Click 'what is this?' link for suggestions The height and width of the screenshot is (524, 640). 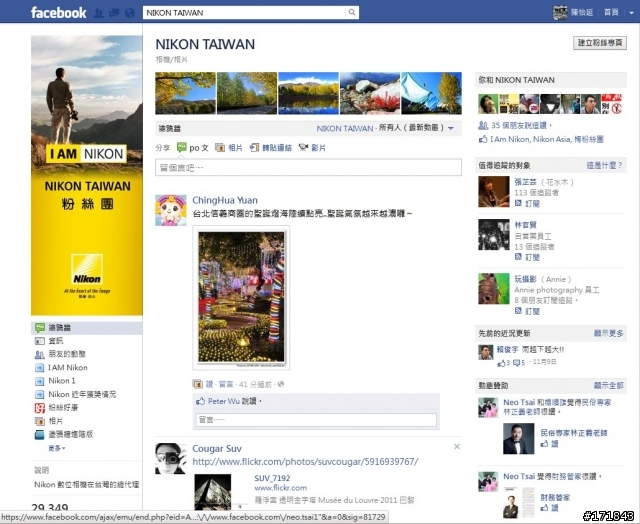[604, 165]
